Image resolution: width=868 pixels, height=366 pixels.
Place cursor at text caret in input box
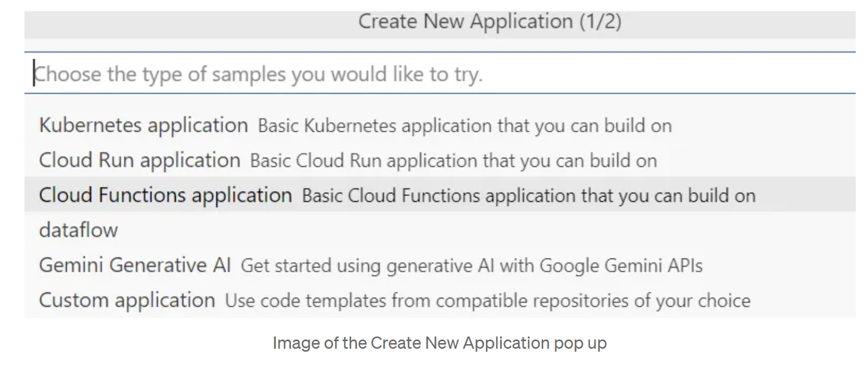coord(34,74)
